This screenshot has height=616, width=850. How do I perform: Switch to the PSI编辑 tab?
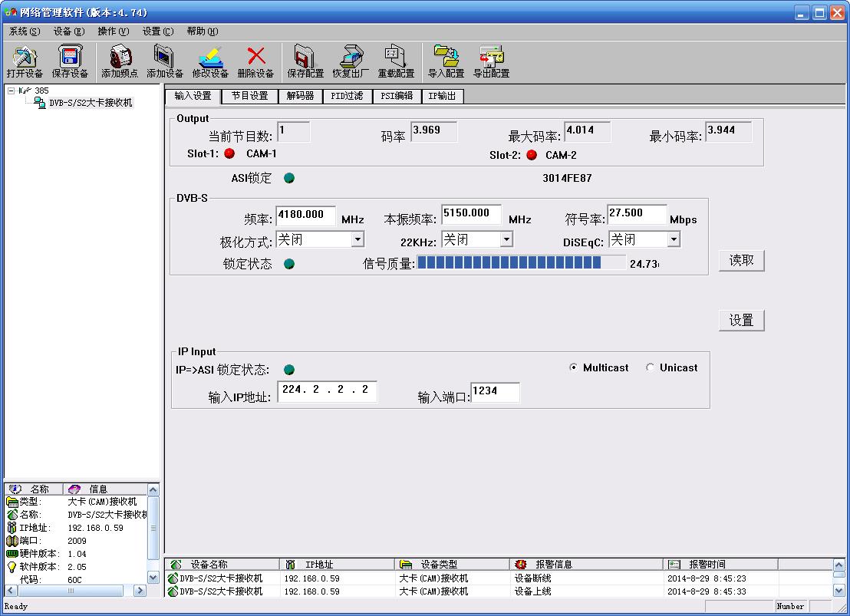click(397, 96)
